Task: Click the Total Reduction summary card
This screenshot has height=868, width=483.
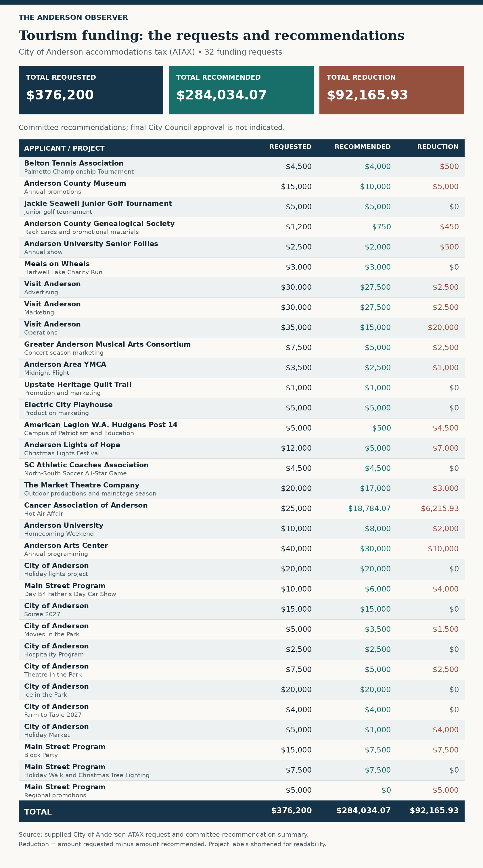Action: click(391, 90)
